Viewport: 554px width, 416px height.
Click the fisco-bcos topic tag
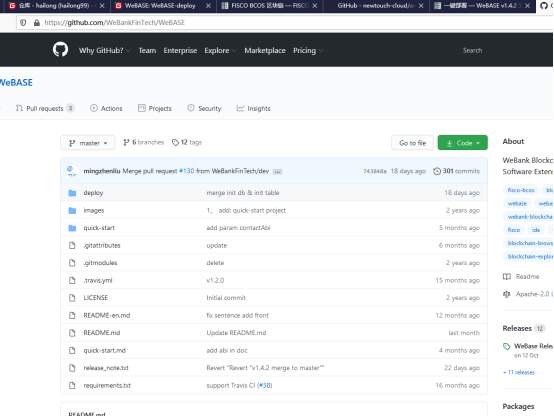pyautogui.click(x=521, y=190)
